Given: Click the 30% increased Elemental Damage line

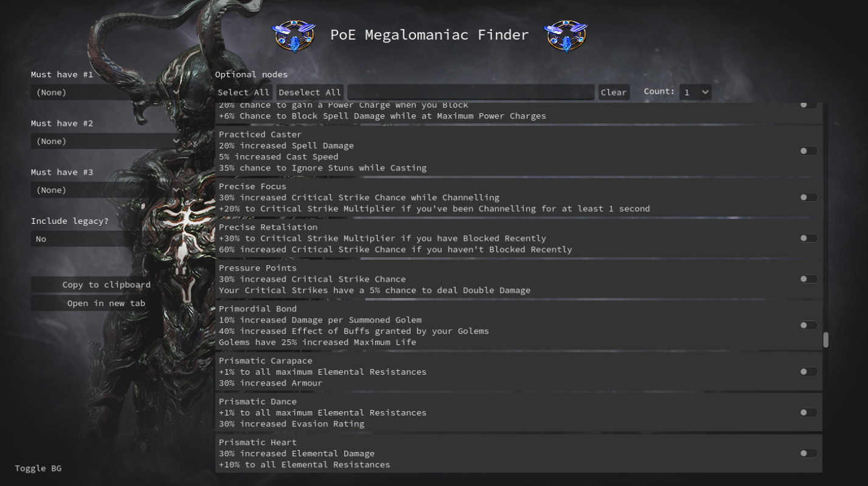Looking at the screenshot, I should tap(297, 453).
